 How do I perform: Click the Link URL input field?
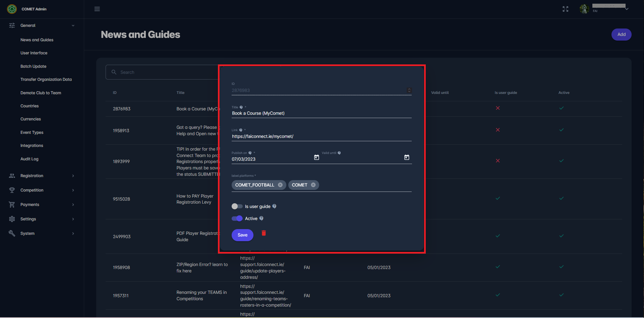click(x=321, y=137)
